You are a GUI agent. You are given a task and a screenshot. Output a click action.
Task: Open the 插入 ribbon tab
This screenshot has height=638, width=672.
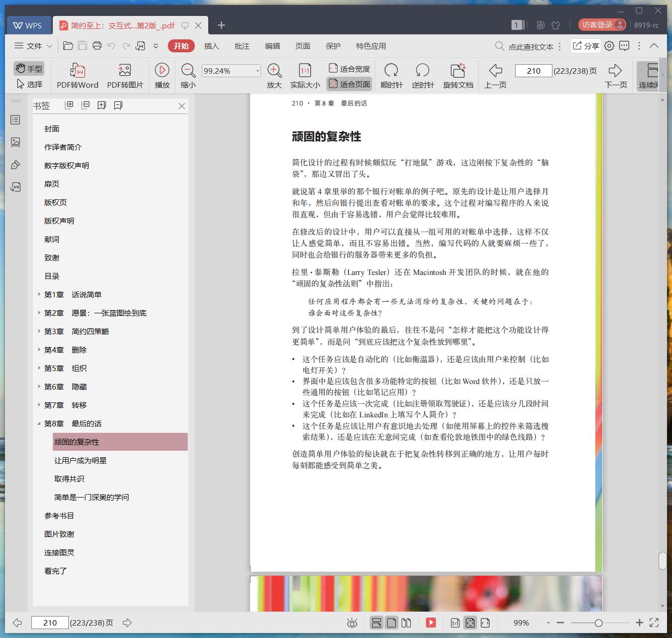tap(211, 46)
